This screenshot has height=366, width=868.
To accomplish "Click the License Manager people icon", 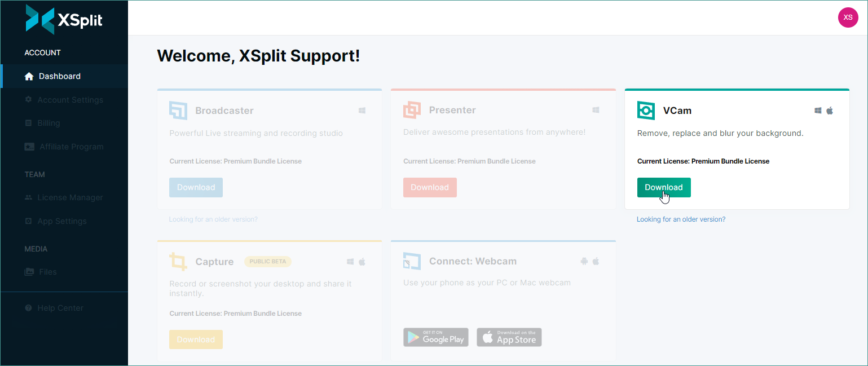I will pos(29,197).
